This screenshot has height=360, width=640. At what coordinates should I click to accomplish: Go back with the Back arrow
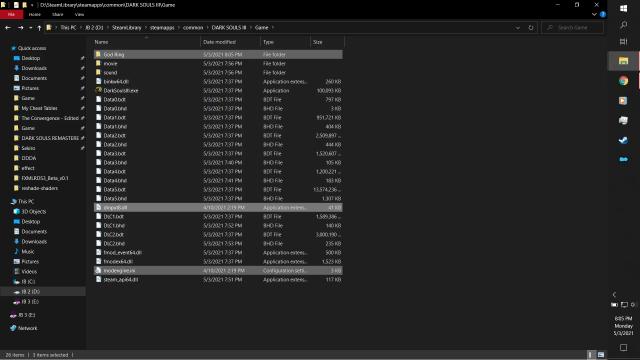click(8, 28)
